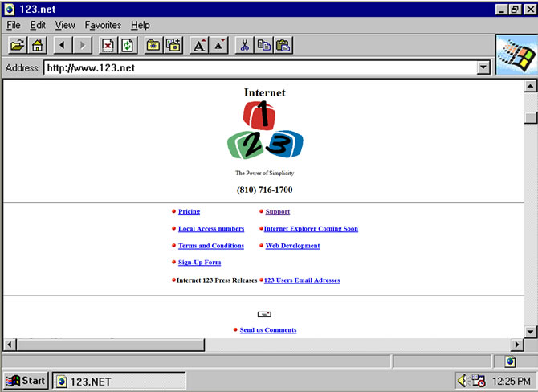Open the View menu
538x392 pixels.
click(x=65, y=26)
